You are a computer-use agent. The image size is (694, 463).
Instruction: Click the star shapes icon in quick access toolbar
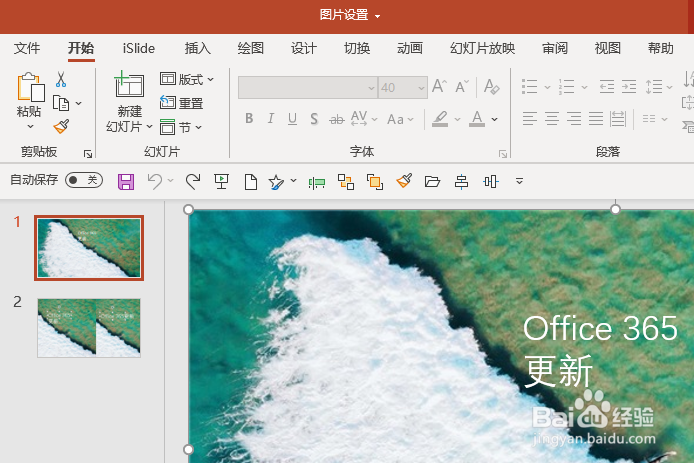pos(276,181)
